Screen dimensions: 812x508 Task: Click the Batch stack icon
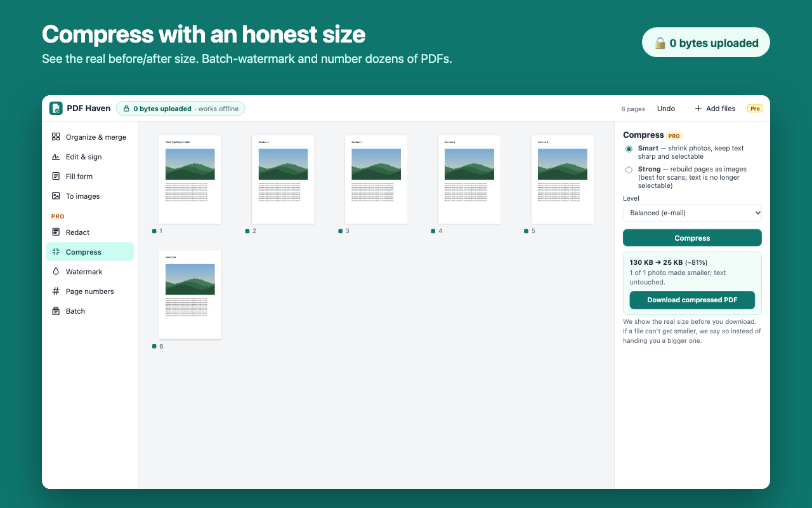pyautogui.click(x=56, y=311)
